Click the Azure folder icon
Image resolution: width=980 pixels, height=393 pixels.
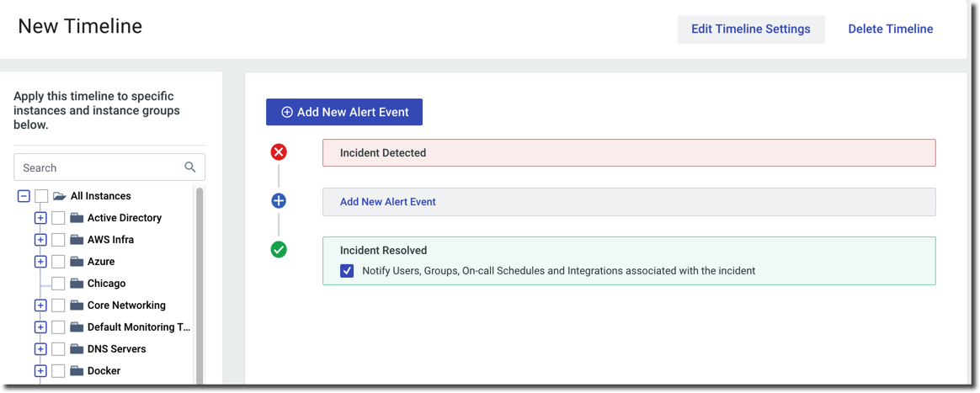click(77, 262)
